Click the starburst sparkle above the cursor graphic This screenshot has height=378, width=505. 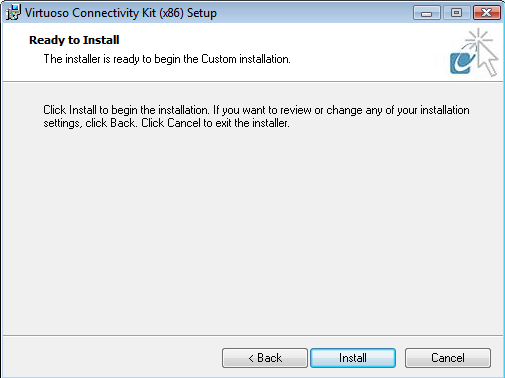479,39
